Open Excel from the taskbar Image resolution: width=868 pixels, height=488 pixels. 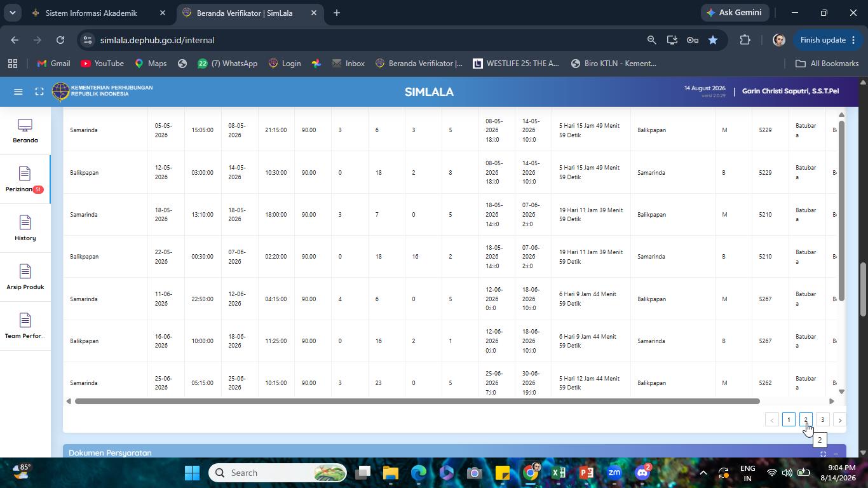point(559,473)
